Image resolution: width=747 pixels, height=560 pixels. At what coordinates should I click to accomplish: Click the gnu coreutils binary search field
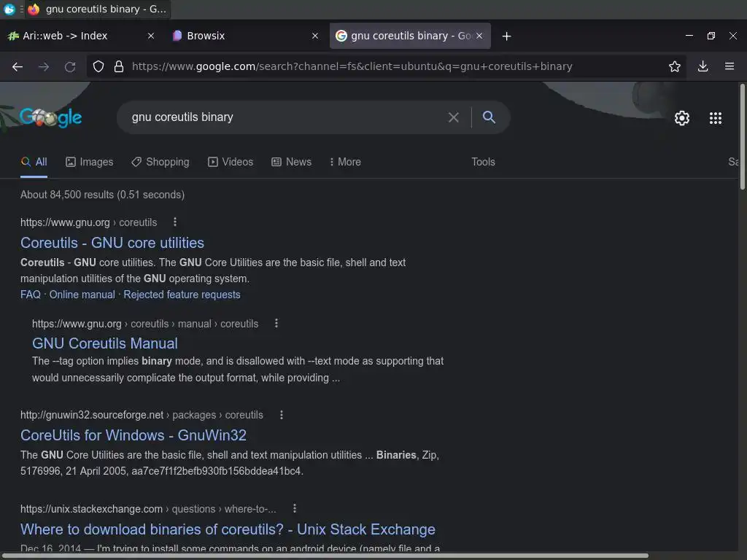coord(286,117)
